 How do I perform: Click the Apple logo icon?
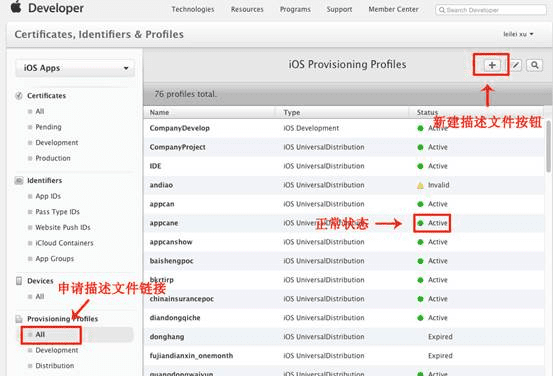(x=16, y=7)
